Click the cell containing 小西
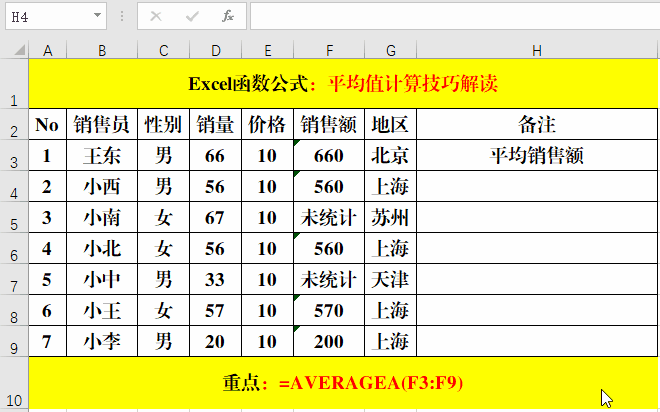This screenshot has width=660, height=412. (x=102, y=186)
